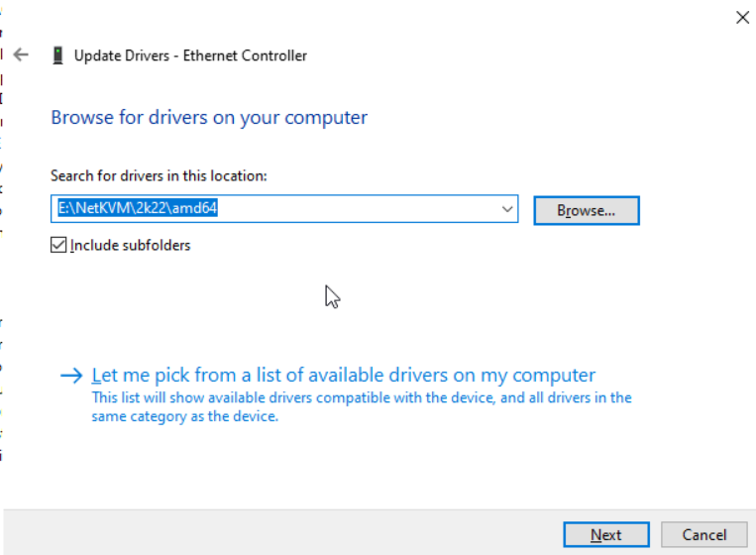756x555 pixels.
Task: Click the arrow beside Let me pick
Action: click(71, 376)
